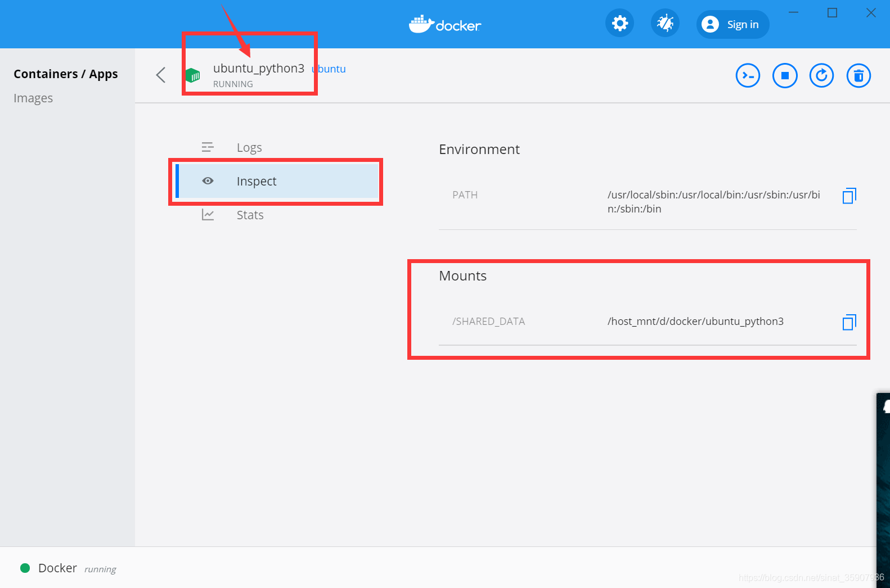The height and width of the screenshot is (588, 890).
Task: Restart the ubuntu_python3 container
Action: pos(821,75)
